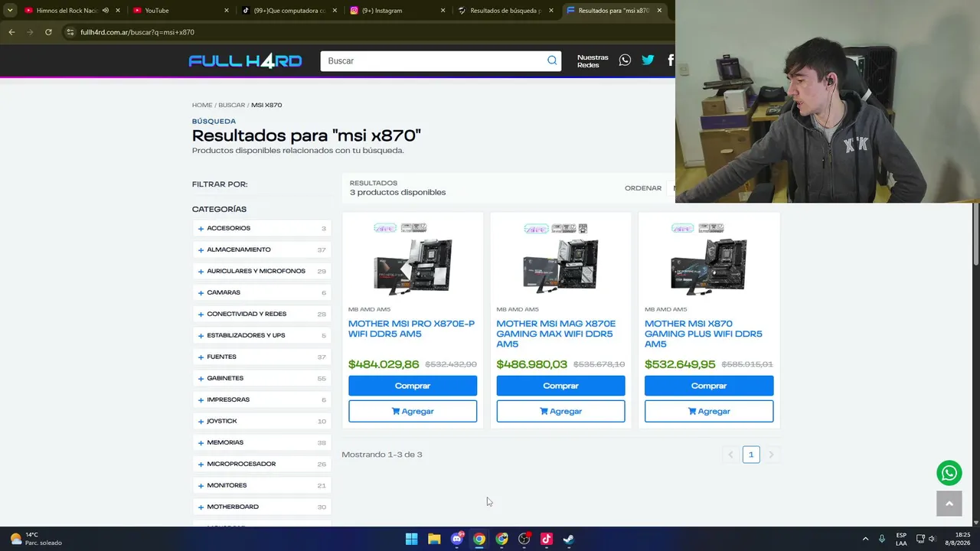Go to HOME in the breadcrumb
Viewport: 980px width, 551px height.
pos(202,105)
